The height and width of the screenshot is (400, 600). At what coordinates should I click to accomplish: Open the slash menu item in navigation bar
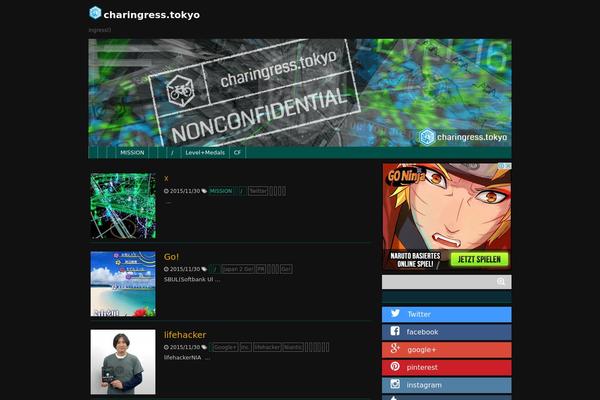click(172, 153)
